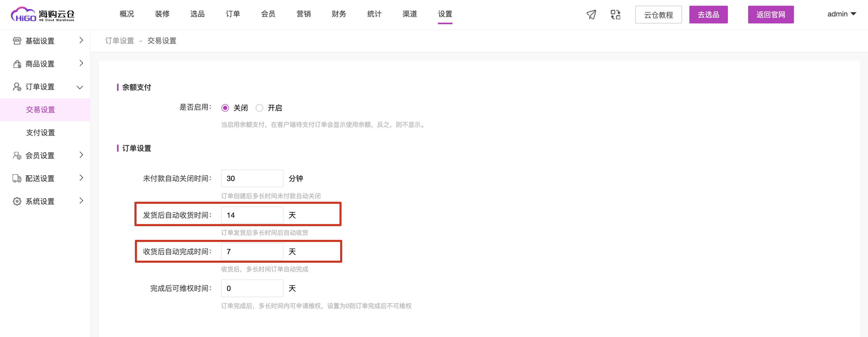868x337 pixels.
Task: Click the 基础设置 shop icon in sidebar
Action: 17,41
